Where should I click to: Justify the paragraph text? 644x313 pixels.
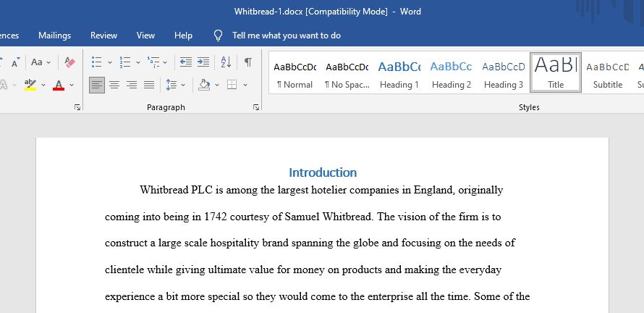tap(148, 85)
